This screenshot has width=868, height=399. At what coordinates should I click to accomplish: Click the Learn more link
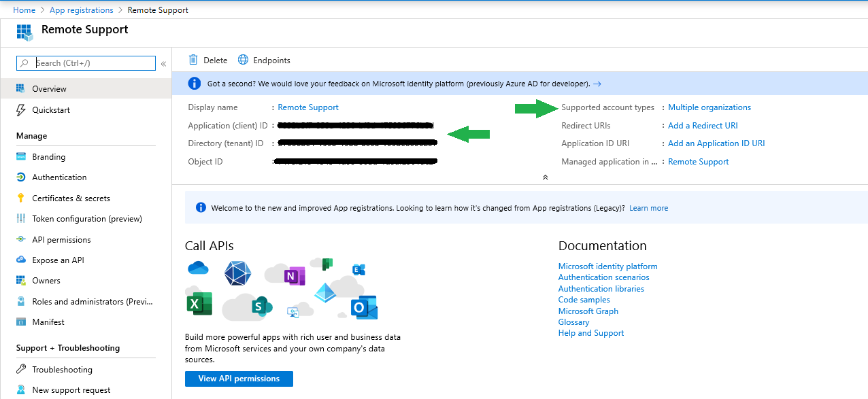click(648, 208)
